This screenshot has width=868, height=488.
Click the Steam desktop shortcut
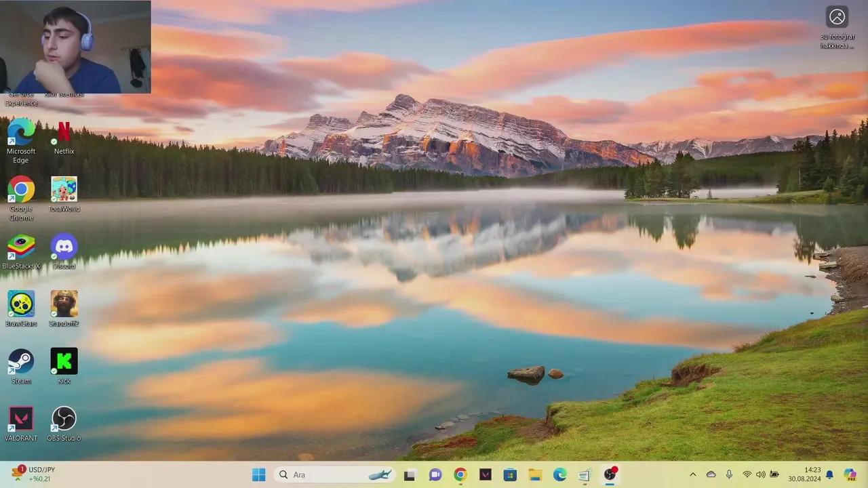coord(21,362)
